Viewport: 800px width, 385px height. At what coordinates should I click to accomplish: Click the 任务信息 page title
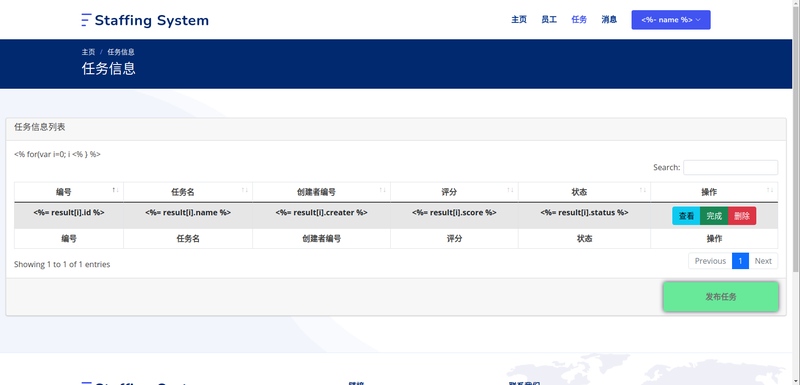click(x=109, y=68)
